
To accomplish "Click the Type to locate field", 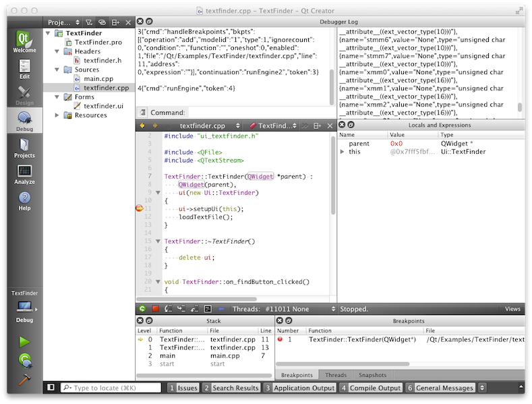I will tap(111, 388).
